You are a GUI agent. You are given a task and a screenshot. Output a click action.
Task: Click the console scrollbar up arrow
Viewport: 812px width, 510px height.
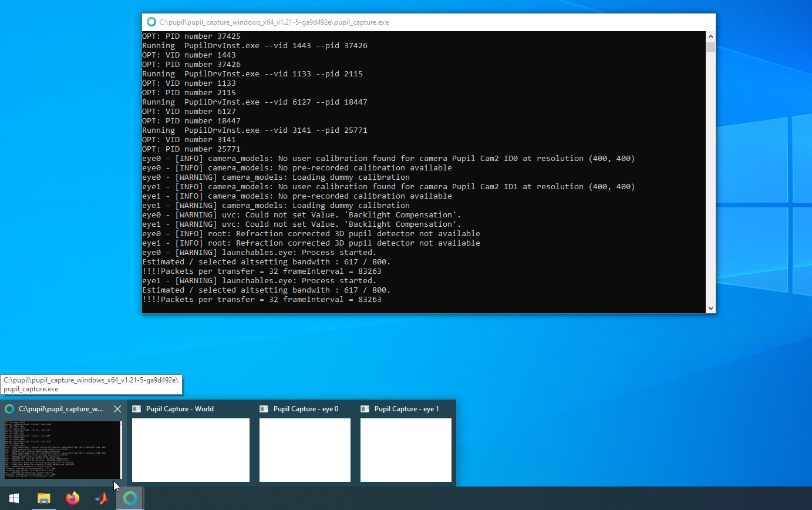710,36
